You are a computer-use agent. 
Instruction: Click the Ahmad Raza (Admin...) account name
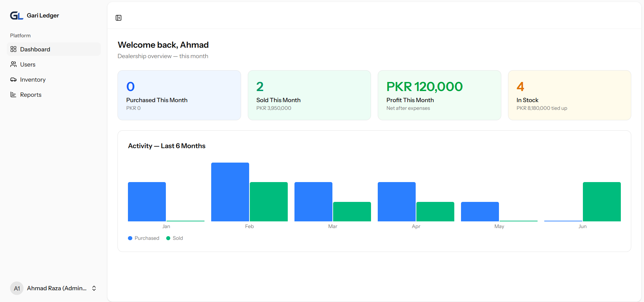(57, 288)
